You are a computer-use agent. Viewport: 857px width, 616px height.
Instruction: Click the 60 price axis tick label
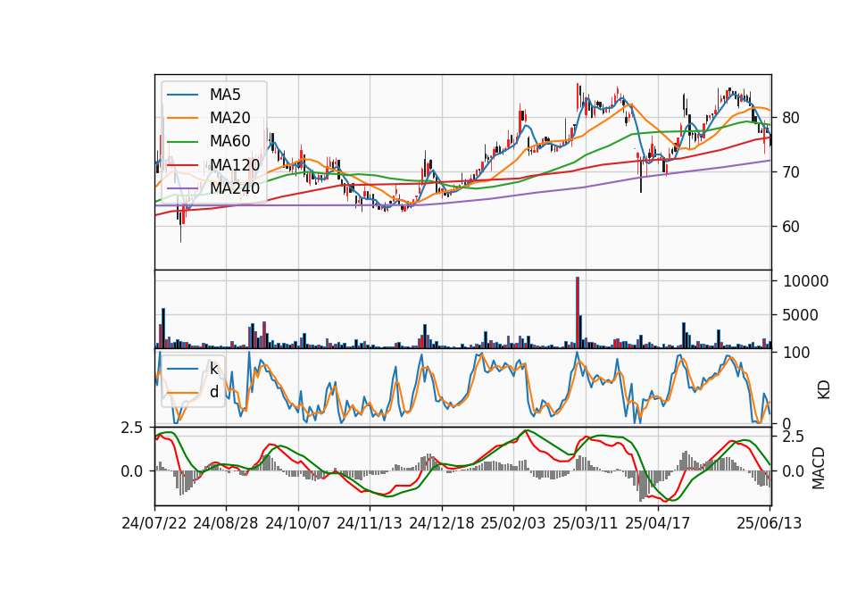click(x=790, y=226)
